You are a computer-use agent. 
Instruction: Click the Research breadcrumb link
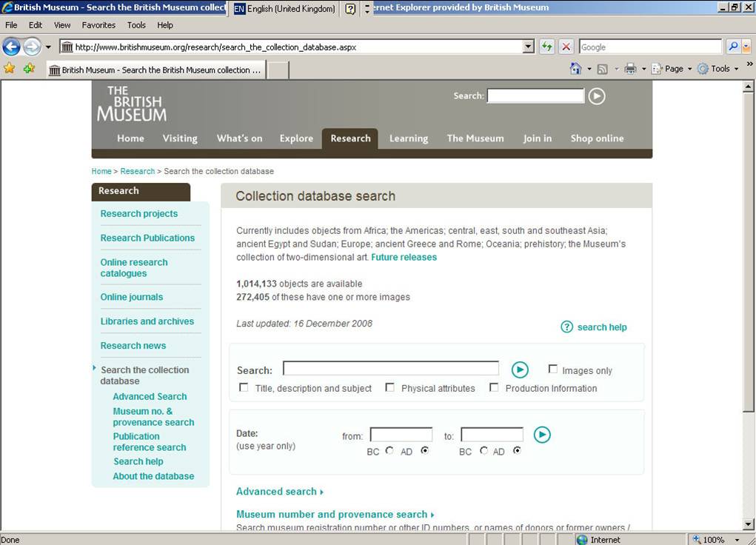pyautogui.click(x=138, y=171)
